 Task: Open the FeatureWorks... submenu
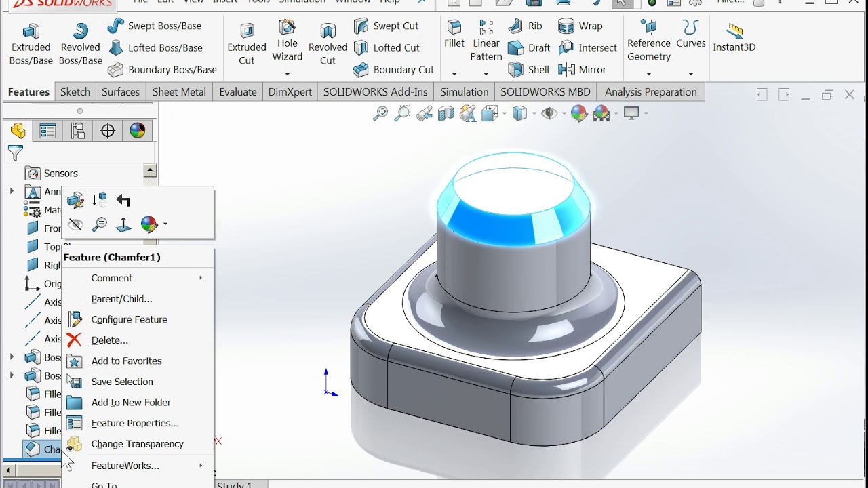138,466
